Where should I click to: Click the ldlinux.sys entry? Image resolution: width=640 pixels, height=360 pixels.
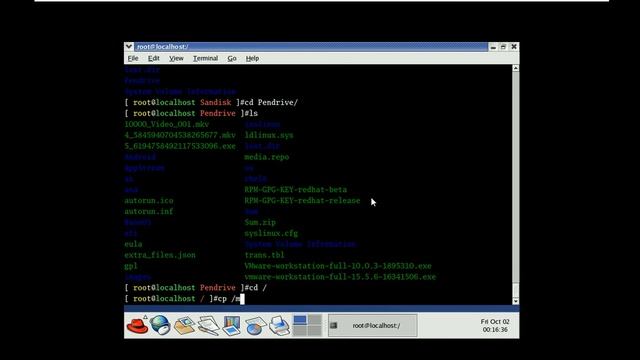(x=269, y=135)
